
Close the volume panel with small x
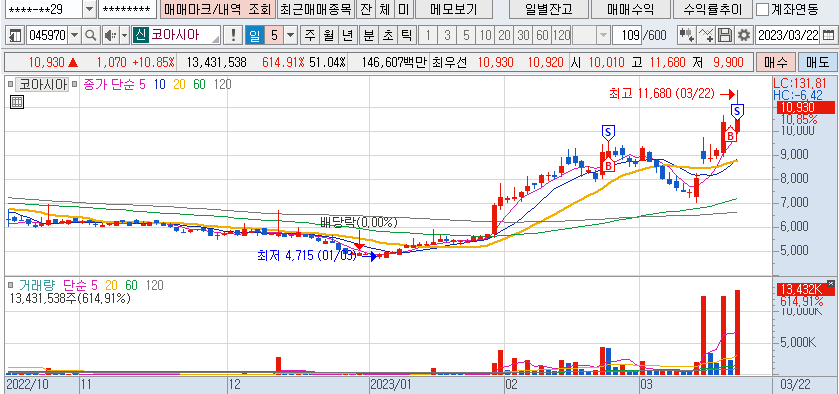coord(830,283)
